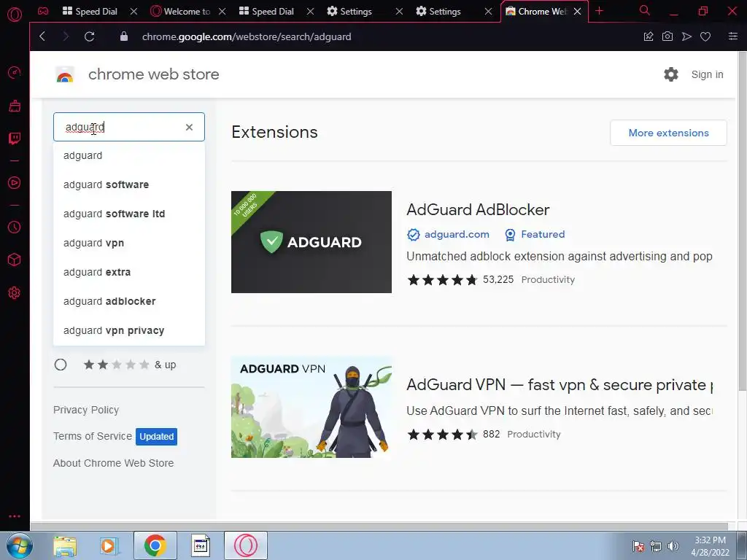This screenshot has height=560, width=747.
Task: Choose 'adguard vpn privacy' suggestion
Action: (128, 330)
